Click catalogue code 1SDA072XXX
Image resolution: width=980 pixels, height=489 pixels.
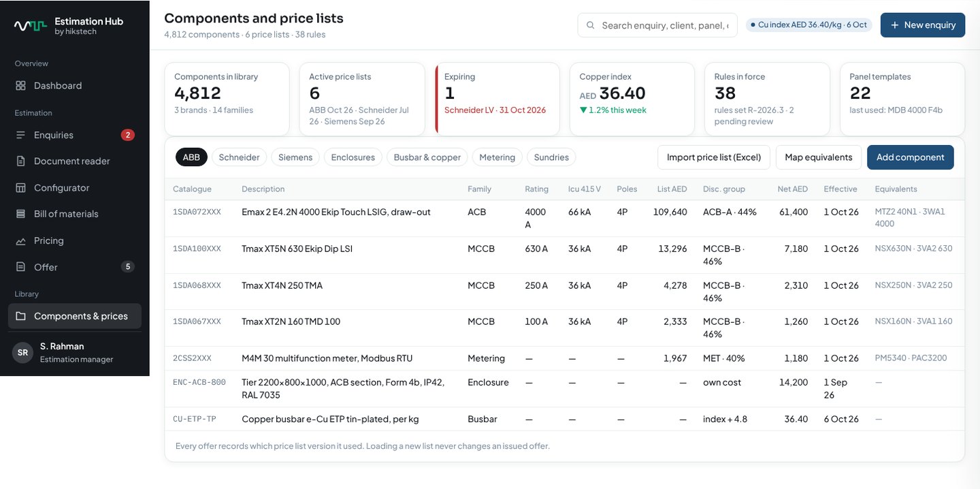(x=197, y=212)
